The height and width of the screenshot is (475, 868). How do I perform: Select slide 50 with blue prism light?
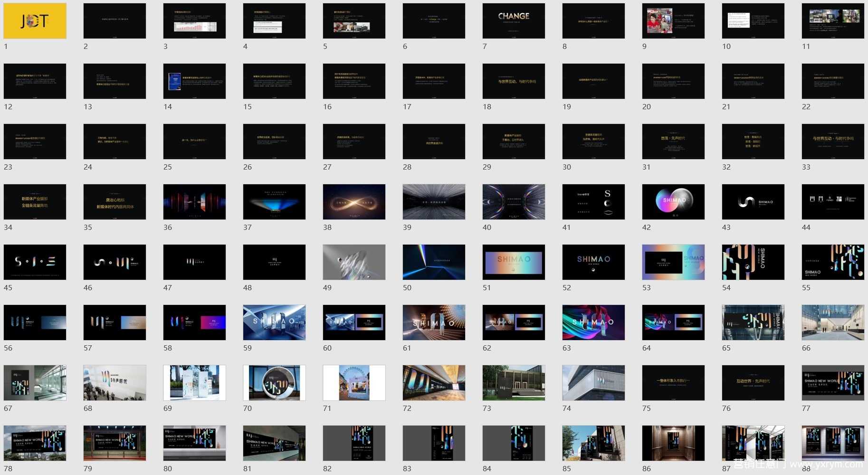point(434,262)
